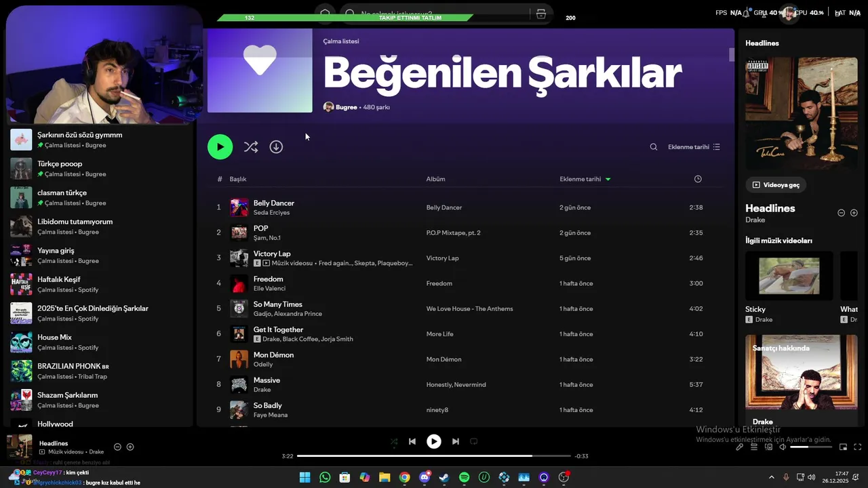
Task: Play the Beğenilen Şarkılar playlist with green button
Action: pos(220,147)
